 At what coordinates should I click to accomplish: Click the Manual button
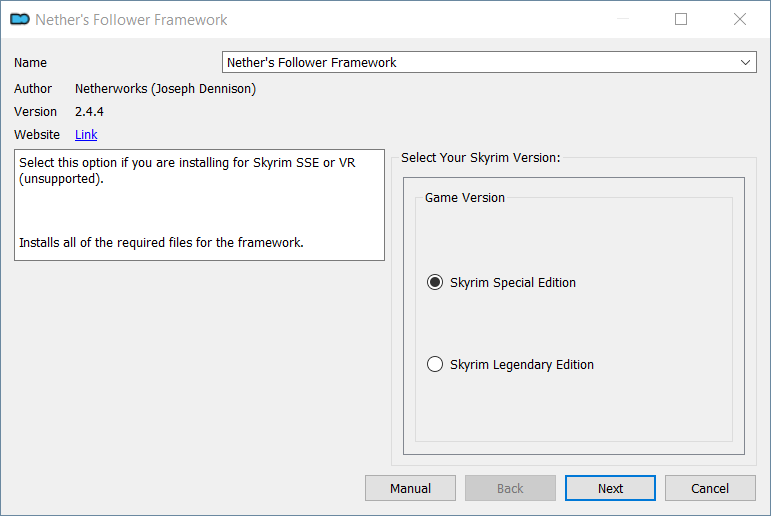410,488
